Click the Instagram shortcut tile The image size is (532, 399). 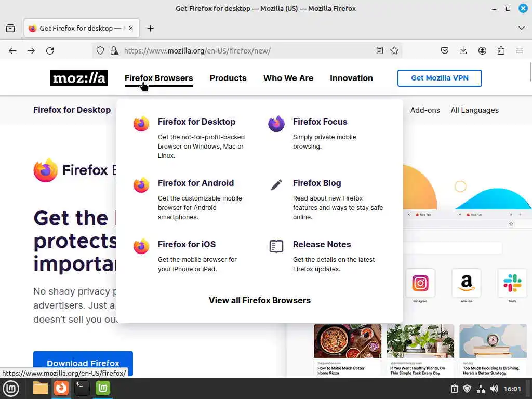click(420, 283)
